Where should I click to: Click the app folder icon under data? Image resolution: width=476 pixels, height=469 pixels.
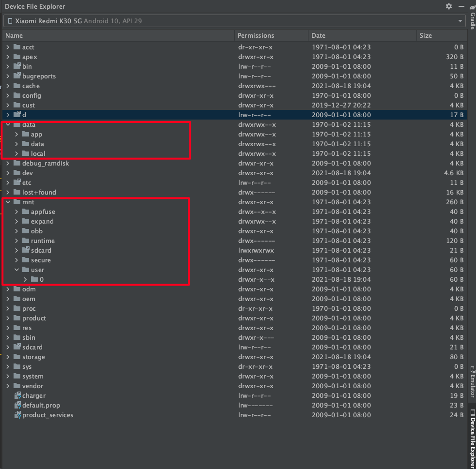(26, 134)
